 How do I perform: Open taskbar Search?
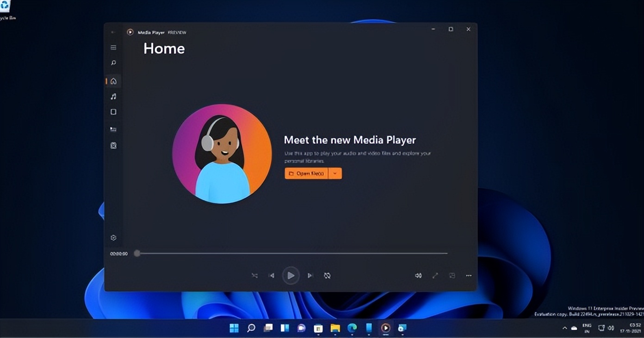[251, 328]
